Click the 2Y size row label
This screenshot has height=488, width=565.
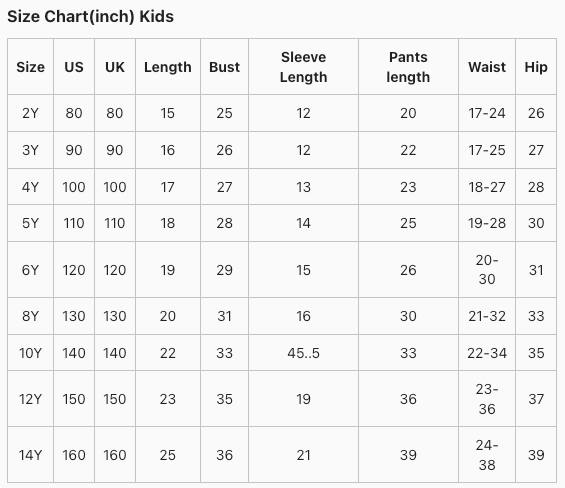tap(30, 113)
